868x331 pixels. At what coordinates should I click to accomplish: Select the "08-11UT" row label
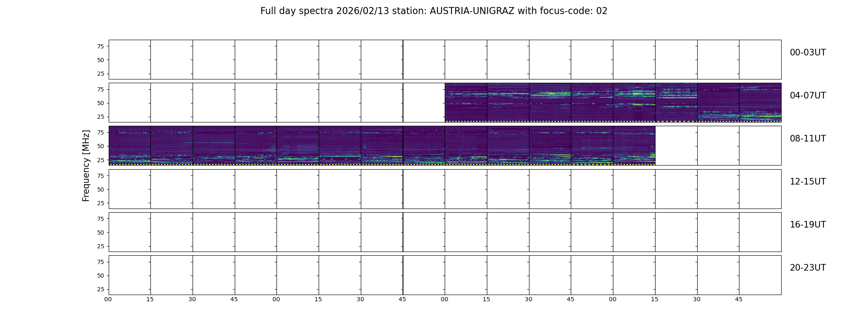[x=808, y=139]
